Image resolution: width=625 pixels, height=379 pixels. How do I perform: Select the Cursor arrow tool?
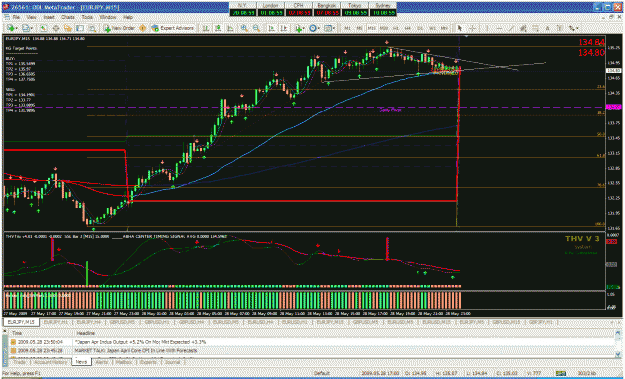[460, 28]
